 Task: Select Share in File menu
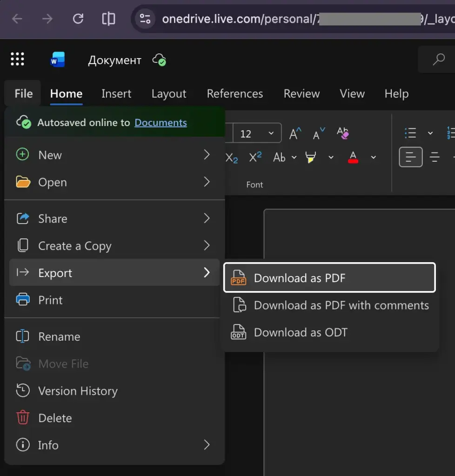tap(114, 218)
